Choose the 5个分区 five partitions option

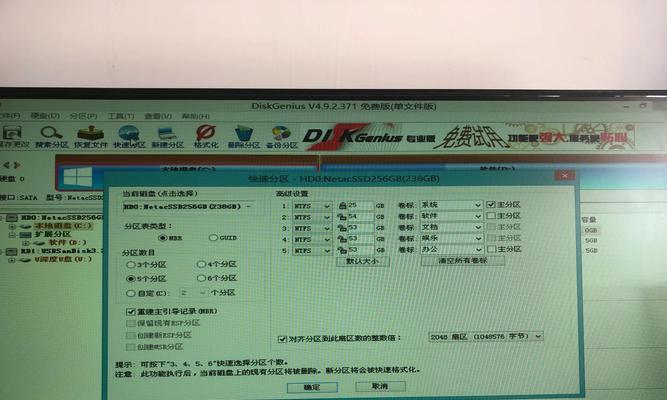pos(131,279)
